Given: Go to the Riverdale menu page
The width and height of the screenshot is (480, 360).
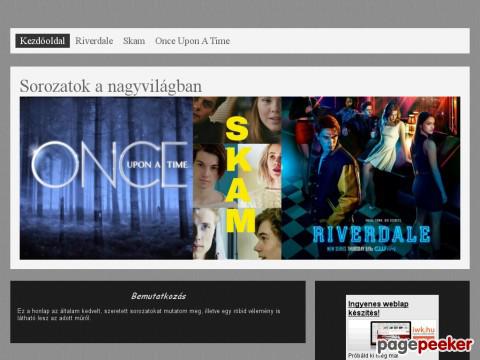Looking at the screenshot, I should (x=94, y=41).
